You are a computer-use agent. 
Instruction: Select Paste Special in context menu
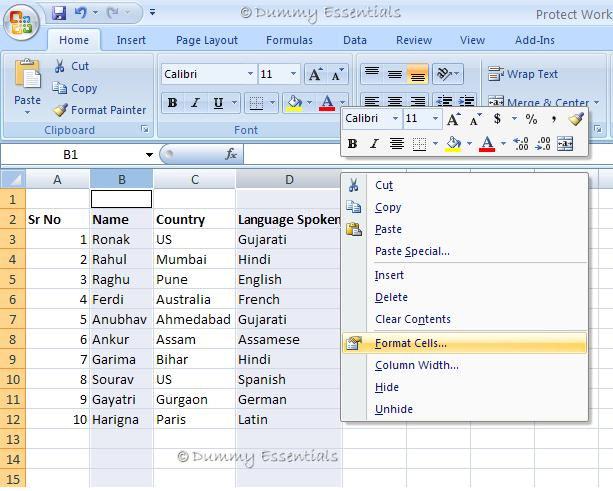[464, 251]
